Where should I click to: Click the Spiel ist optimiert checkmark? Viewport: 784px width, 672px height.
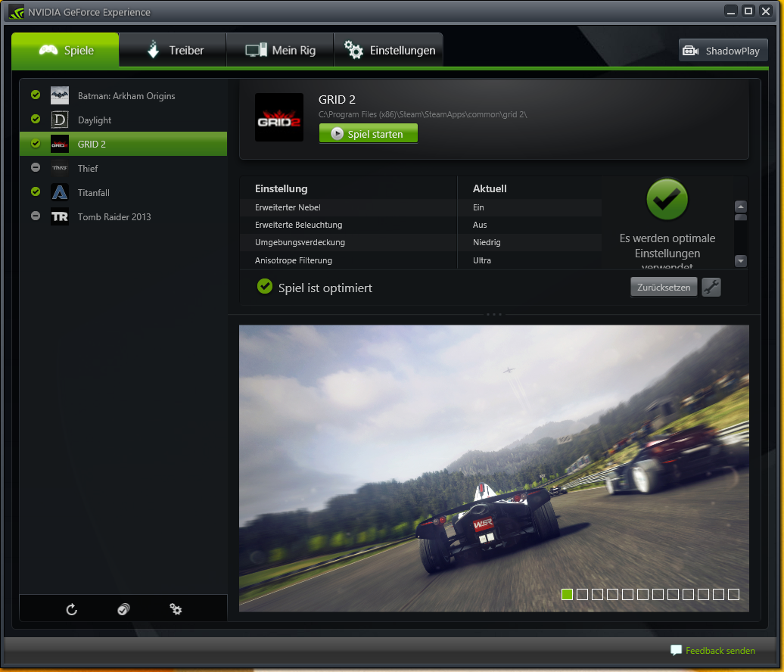point(265,287)
